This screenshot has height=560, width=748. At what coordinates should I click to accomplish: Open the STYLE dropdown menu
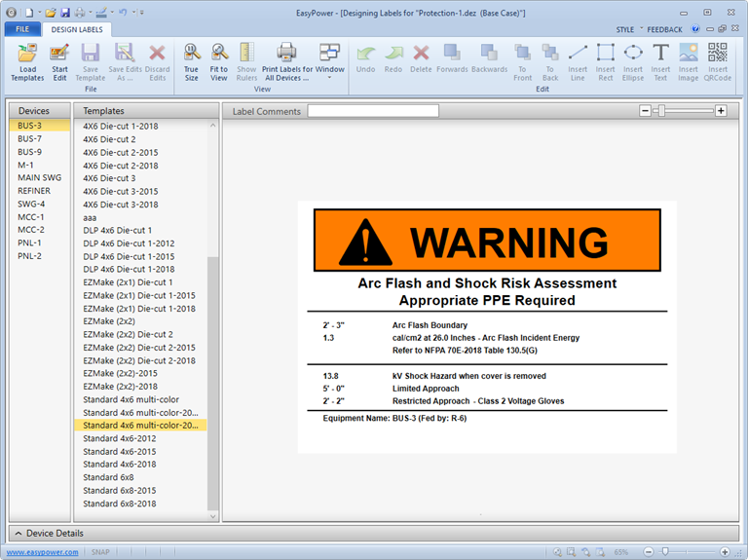tap(626, 30)
